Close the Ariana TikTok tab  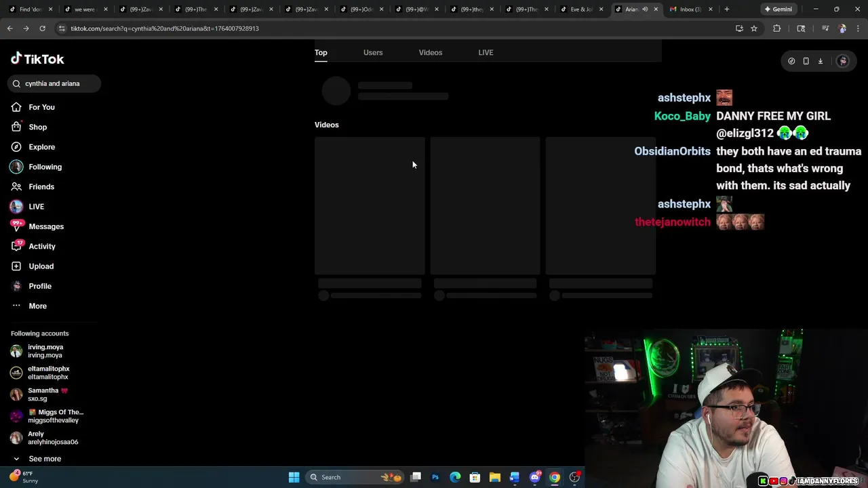coord(656,9)
